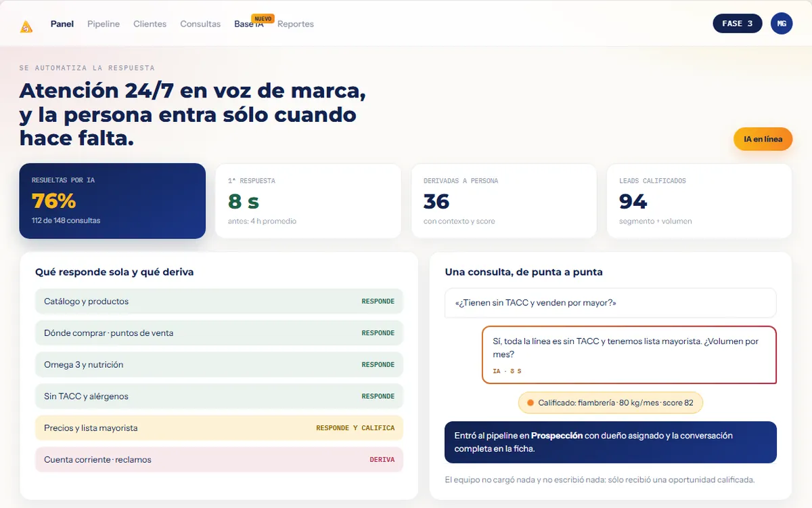Click the 'antes: 4 h promedio' text
The height and width of the screenshot is (508, 812).
click(262, 221)
